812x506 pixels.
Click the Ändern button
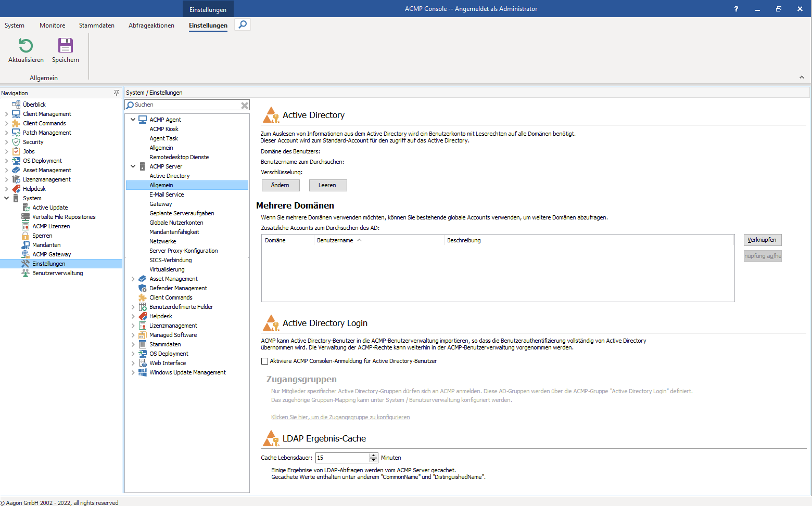280,185
